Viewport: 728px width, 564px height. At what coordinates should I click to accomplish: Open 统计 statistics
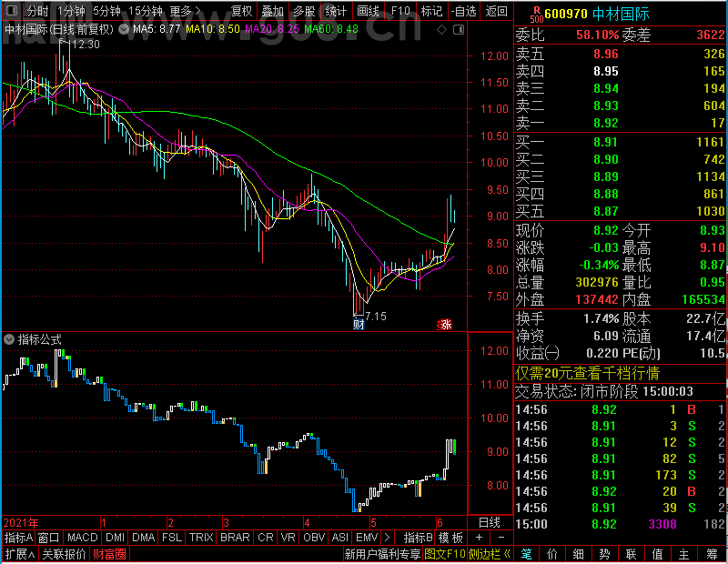tap(336, 11)
